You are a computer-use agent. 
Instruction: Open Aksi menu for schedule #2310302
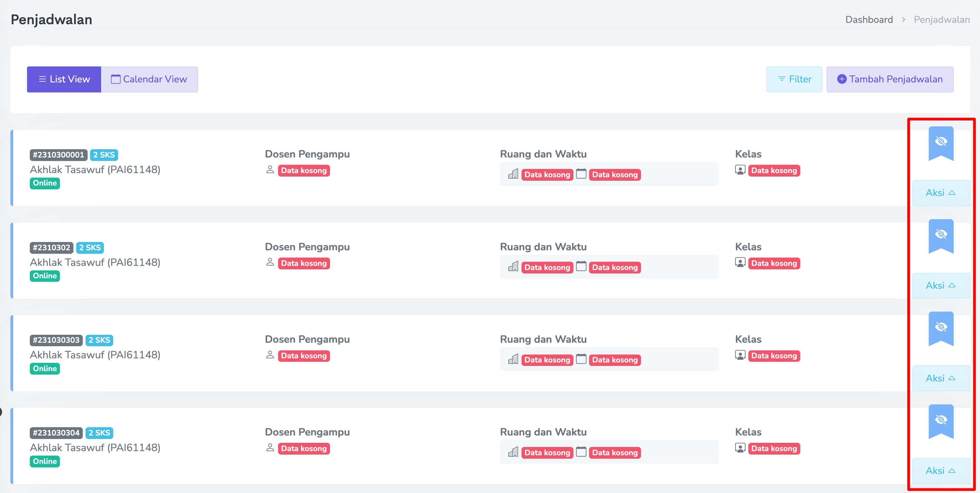pos(940,285)
